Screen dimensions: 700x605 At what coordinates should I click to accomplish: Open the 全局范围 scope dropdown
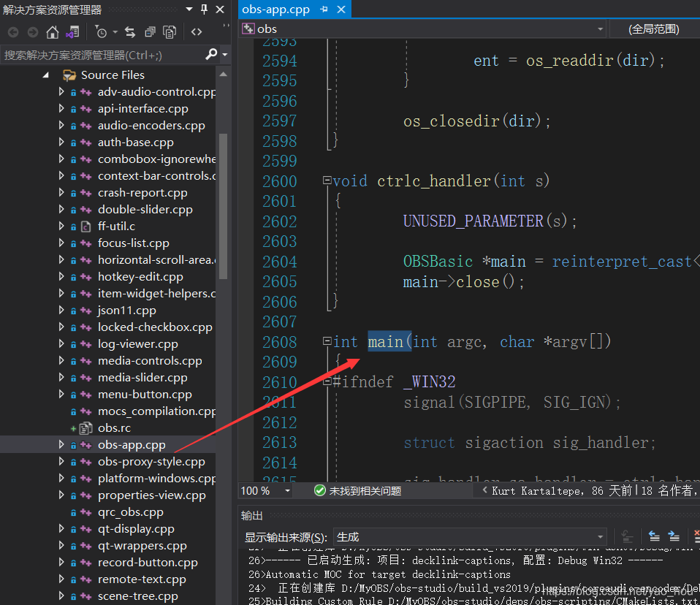coord(654,29)
